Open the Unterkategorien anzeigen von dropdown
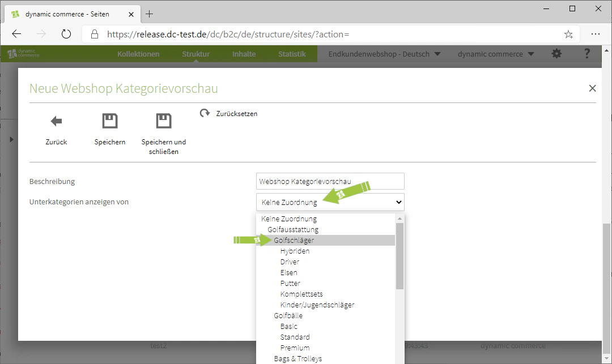Screen dimensions: 612x364 pyautogui.click(x=330, y=202)
